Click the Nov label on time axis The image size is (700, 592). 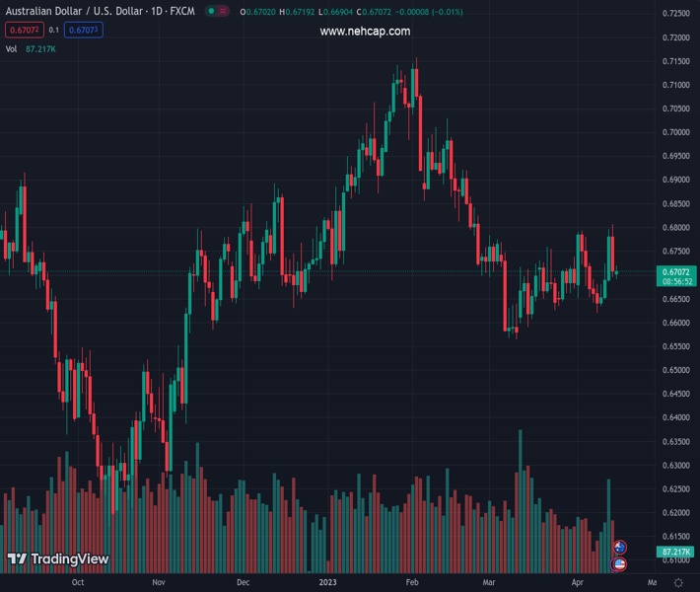159,583
